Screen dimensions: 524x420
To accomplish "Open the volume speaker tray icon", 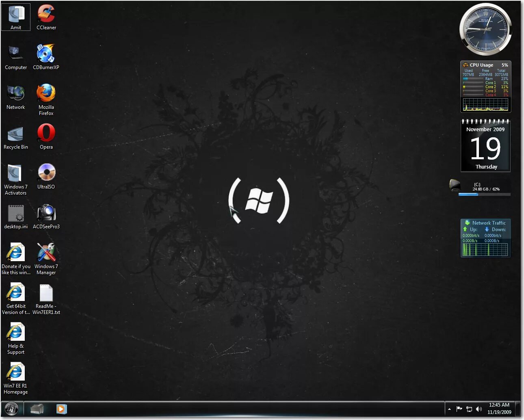I will (x=479, y=409).
